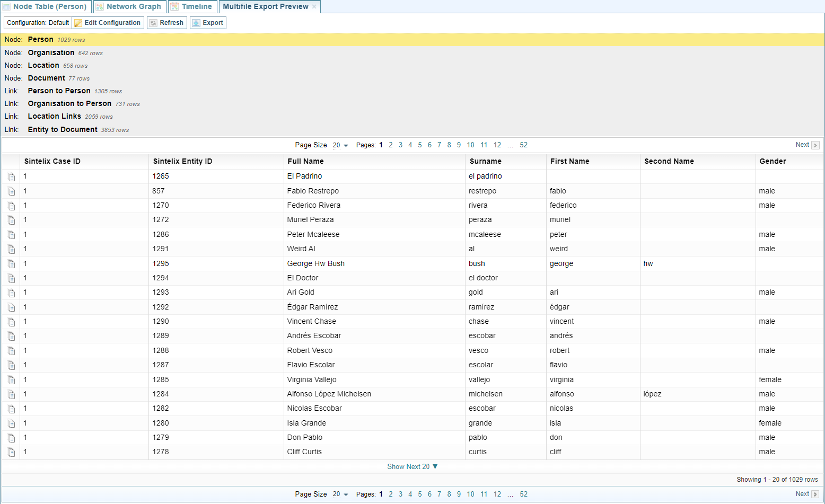The width and height of the screenshot is (825, 504).
Task: Go to page 5 in bottom pagination
Action: (419, 494)
